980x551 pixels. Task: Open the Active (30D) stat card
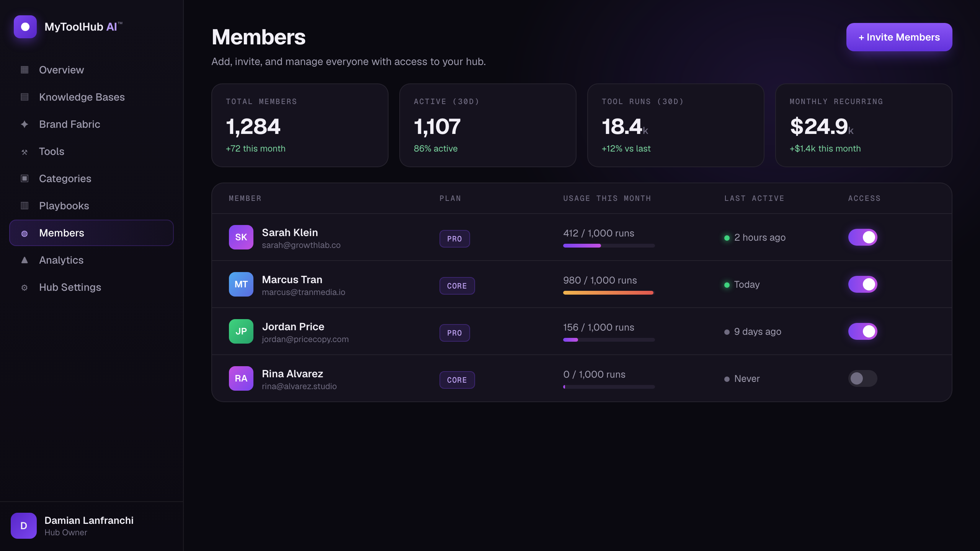(x=488, y=125)
